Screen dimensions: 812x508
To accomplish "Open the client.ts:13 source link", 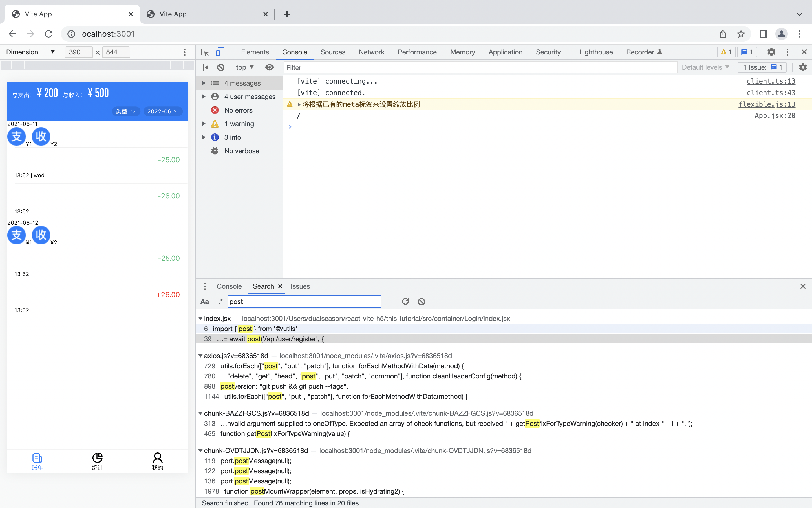I will tap(771, 81).
